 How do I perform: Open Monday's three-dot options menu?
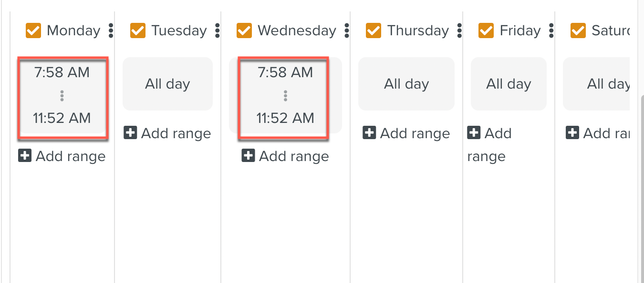pyautogui.click(x=111, y=31)
